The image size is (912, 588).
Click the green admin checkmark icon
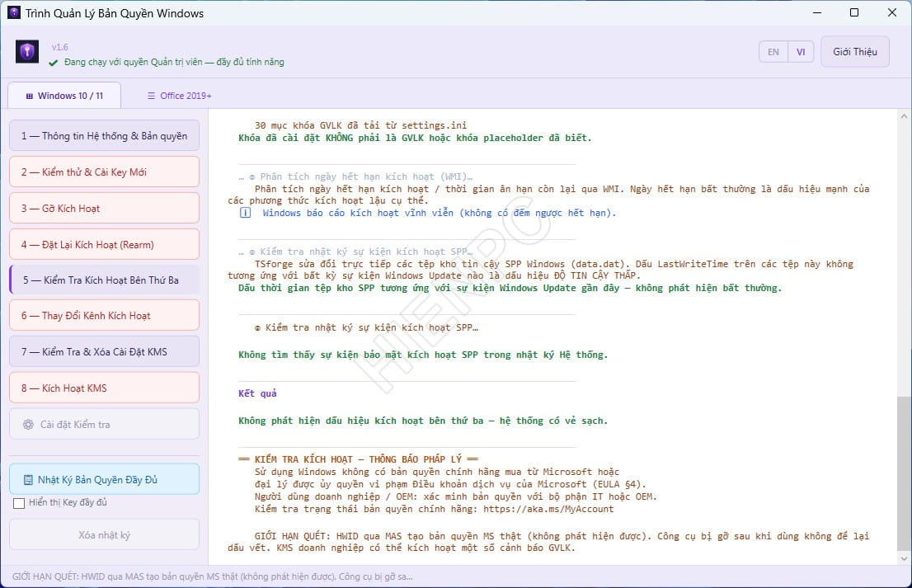pyautogui.click(x=54, y=62)
